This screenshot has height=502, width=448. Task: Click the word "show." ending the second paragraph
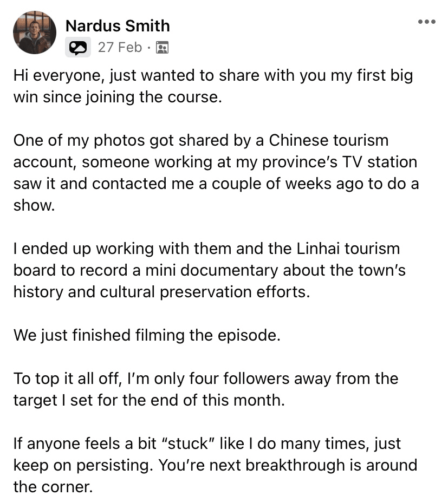tap(34, 206)
